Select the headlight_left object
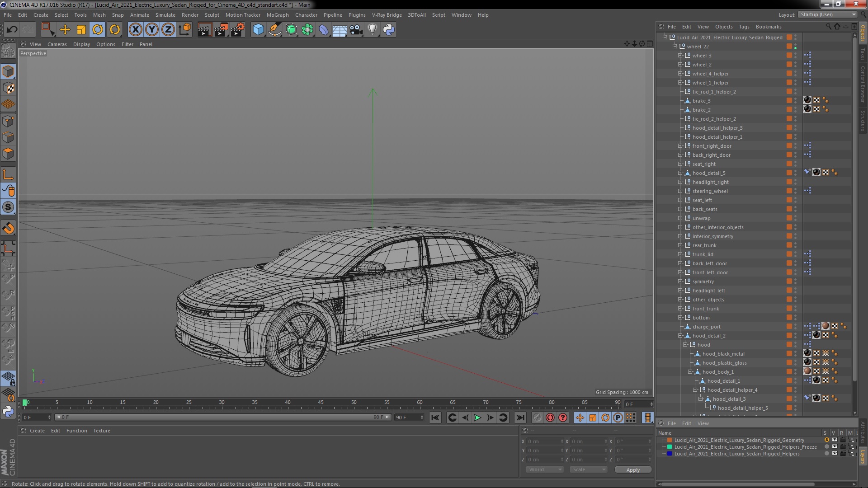Image resolution: width=868 pixels, height=488 pixels. pos(708,291)
